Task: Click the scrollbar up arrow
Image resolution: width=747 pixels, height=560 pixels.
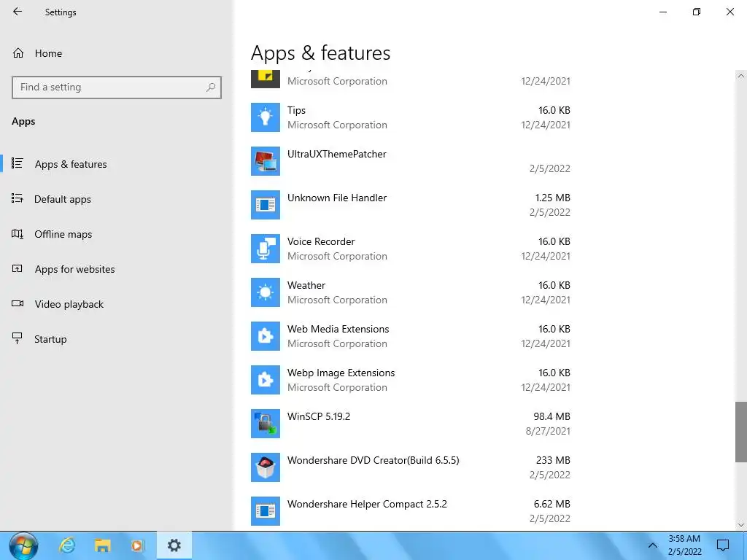Action: (741, 76)
